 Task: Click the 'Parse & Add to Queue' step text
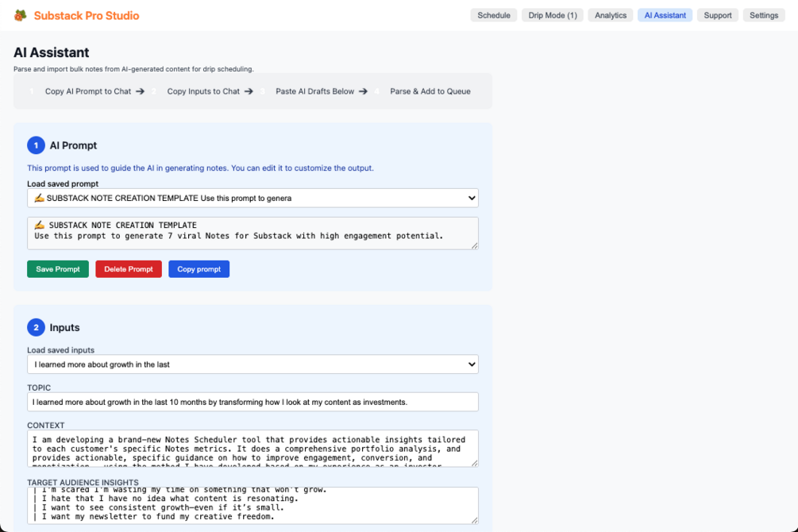coord(430,91)
